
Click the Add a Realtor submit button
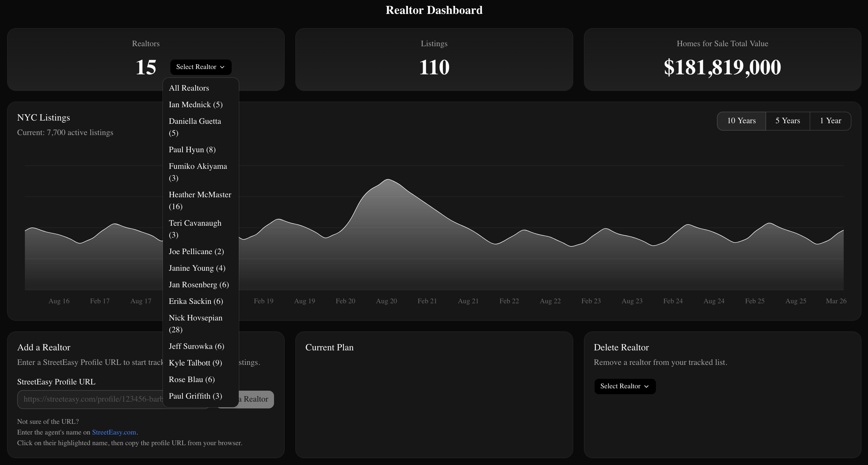pyautogui.click(x=245, y=399)
